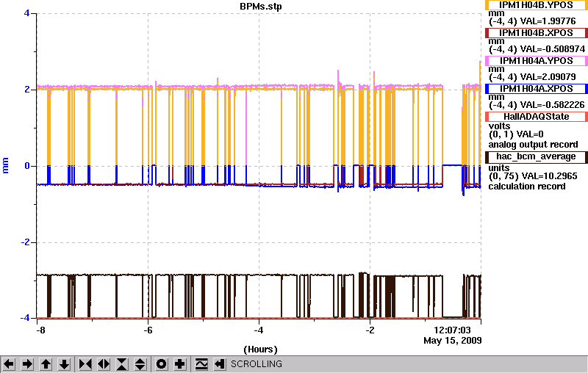Click the 'analog output record' description
588x373 pixels.
(533, 145)
